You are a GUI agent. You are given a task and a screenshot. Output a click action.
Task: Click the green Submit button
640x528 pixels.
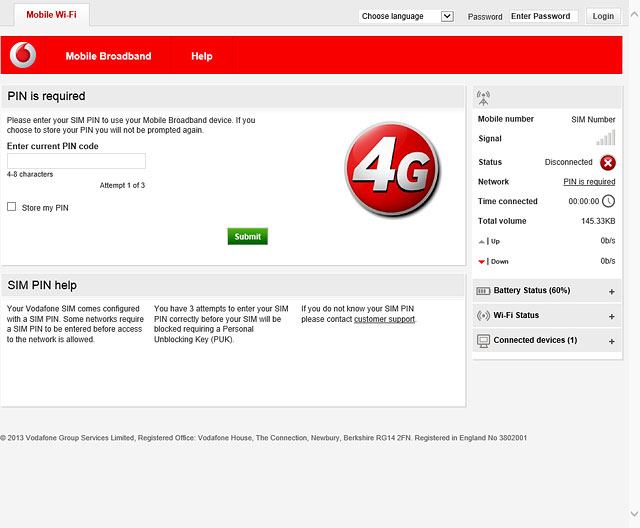click(x=247, y=236)
